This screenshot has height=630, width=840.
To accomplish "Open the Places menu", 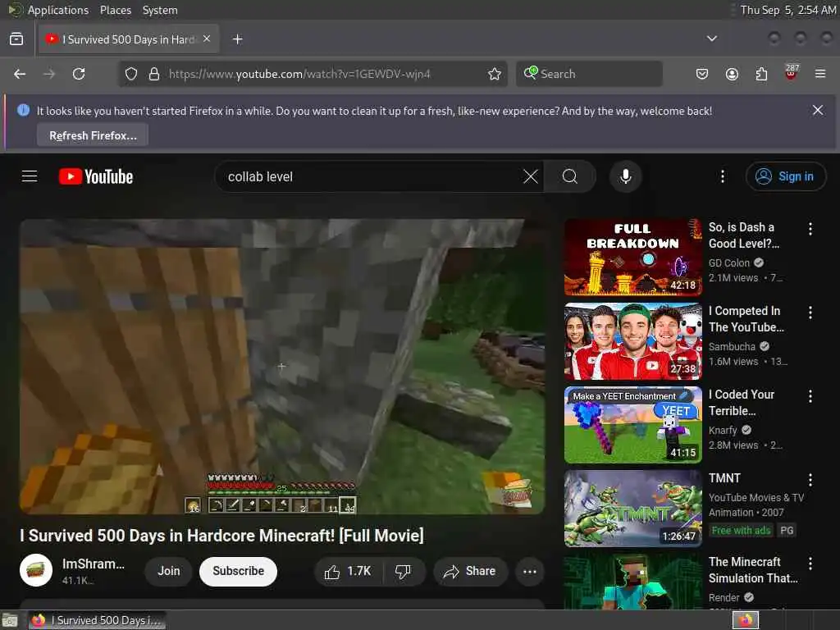I will click(115, 10).
